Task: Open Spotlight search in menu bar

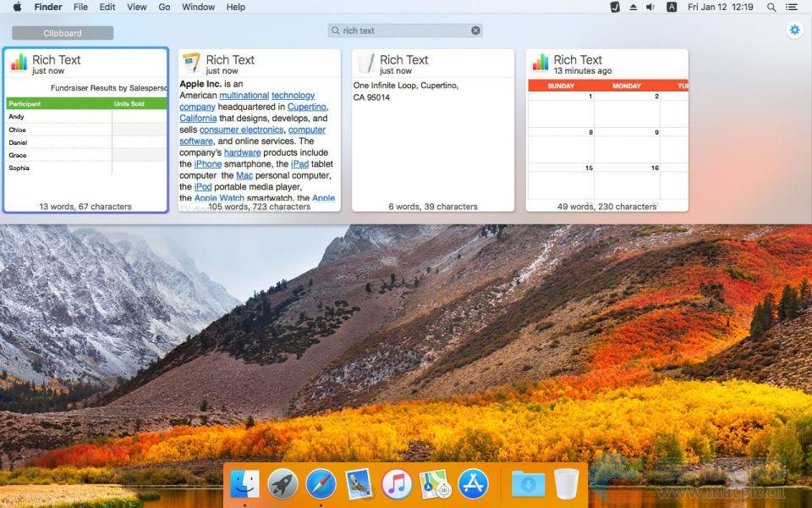Action: point(771,7)
